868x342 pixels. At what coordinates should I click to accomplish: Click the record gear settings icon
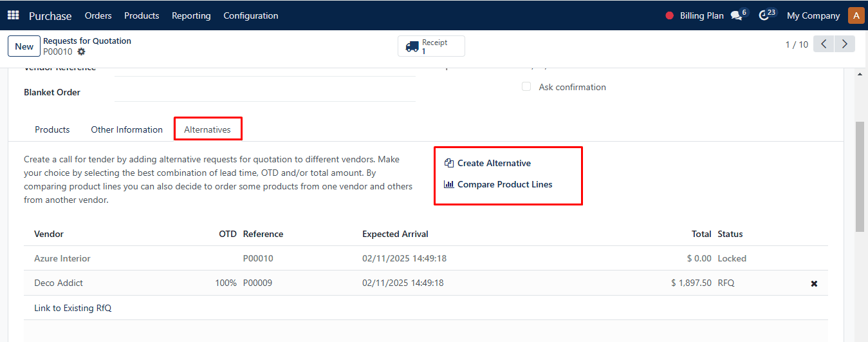pos(81,52)
